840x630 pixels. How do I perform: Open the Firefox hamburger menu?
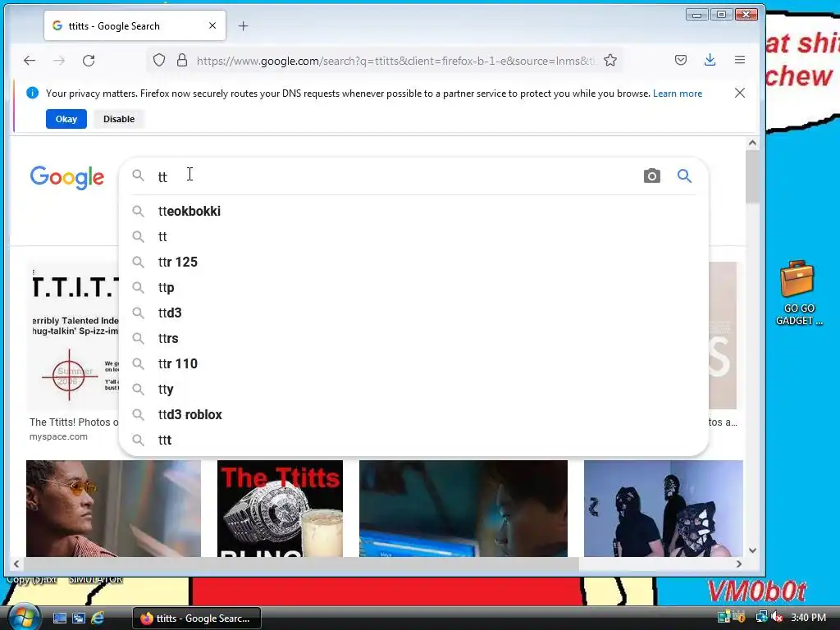tap(740, 60)
